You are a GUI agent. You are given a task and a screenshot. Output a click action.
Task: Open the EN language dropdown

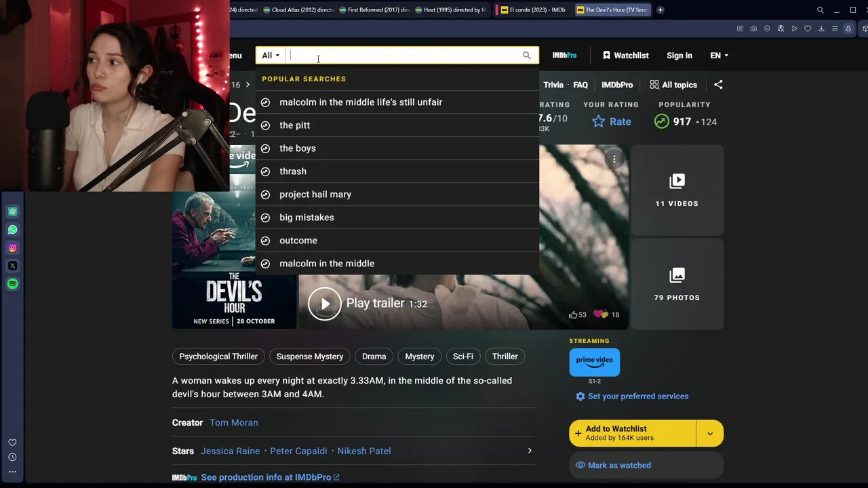[x=719, y=56]
